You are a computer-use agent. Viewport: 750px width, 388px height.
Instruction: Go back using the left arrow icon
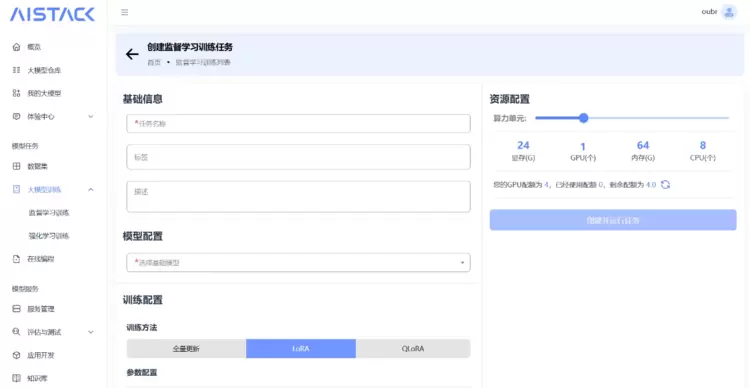point(132,54)
